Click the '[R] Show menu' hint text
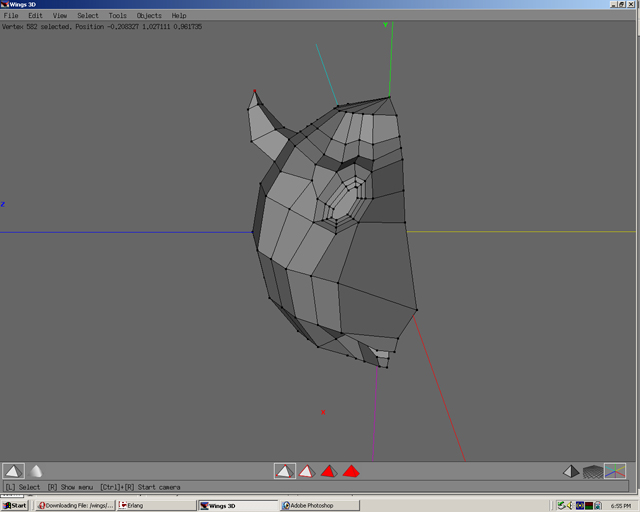The height and width of the screenshot is (512, 640). [70, 487]
